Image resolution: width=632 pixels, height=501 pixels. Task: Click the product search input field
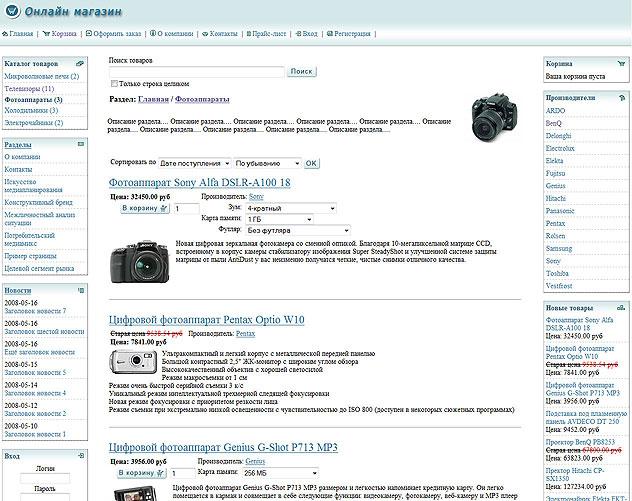(x=197, y=72)
